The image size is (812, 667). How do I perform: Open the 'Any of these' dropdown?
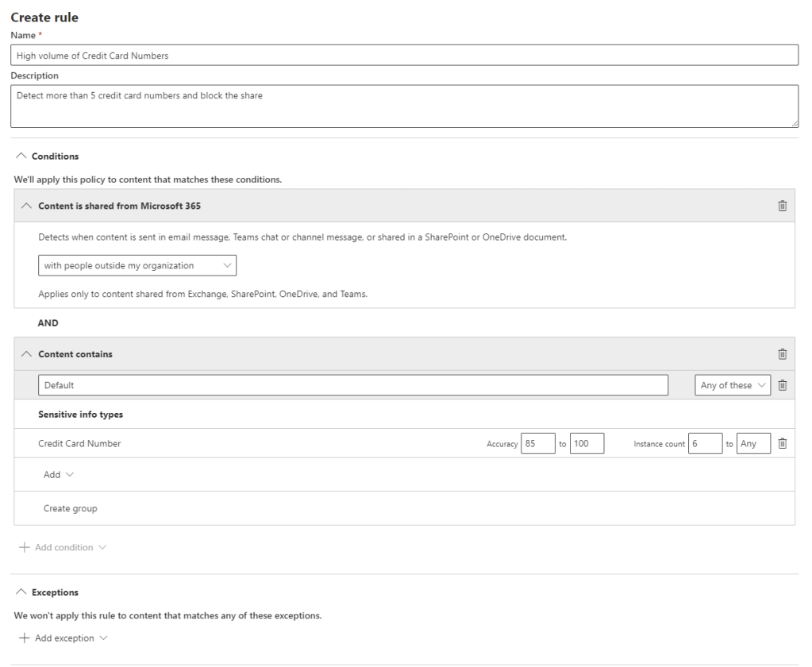point(732,385)
